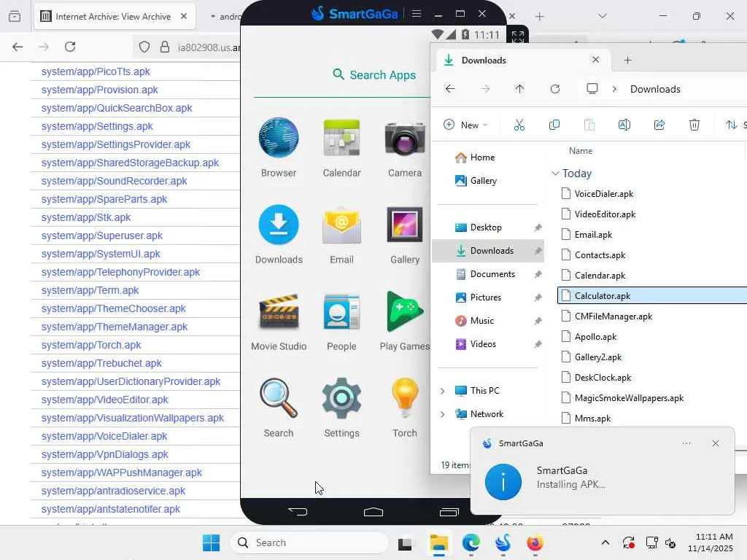Image resolution: width=747 pixels, height=560 pixels.
Task: Click Share icon in Explorer toolbar
Action: 659,125
